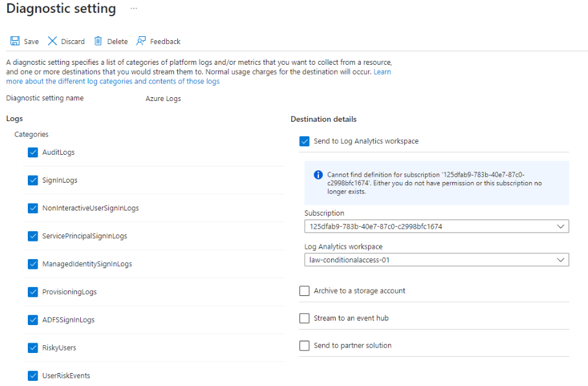Toggle the ManagedIdentitySignInLogs checkbox
Viewport: 588px width, 386px height.
pyautogui.click(x=32, y=264)
